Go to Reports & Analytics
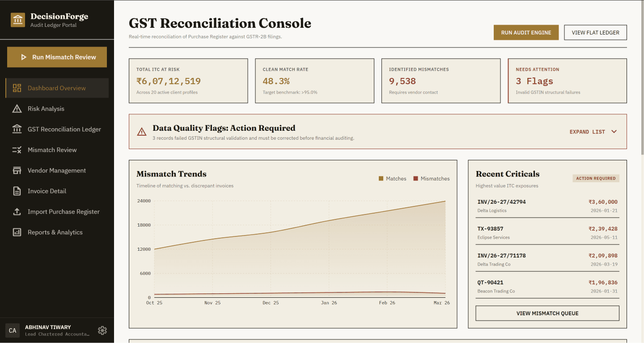The width and height of the screenshot is (644, 343). (57, 232)
